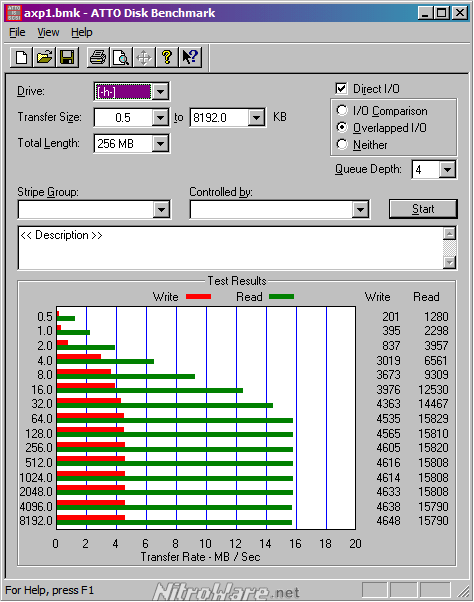Click the Start benchmark button
This screenshot has width=474, height=602.
pos(423,209)
